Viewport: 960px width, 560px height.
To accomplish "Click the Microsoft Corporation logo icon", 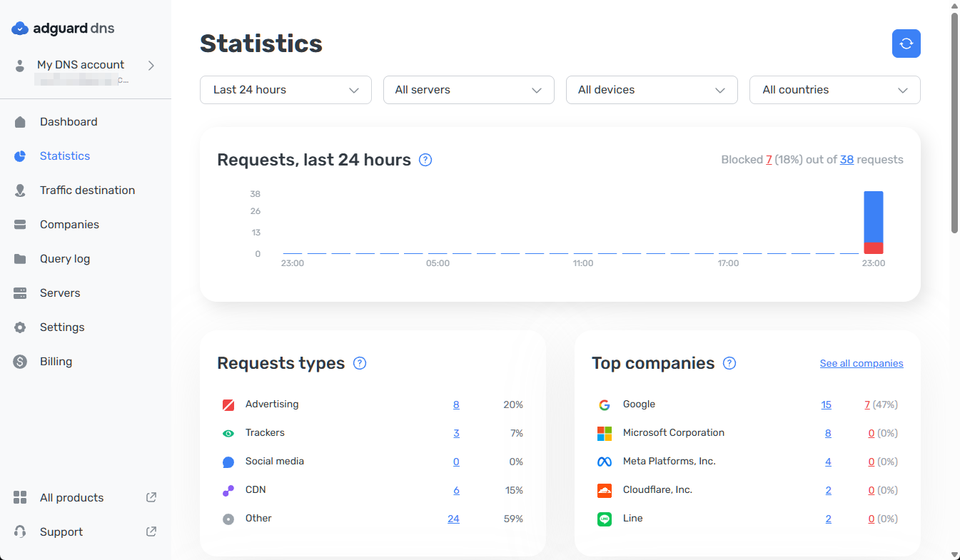I will [x=605, y=433].
